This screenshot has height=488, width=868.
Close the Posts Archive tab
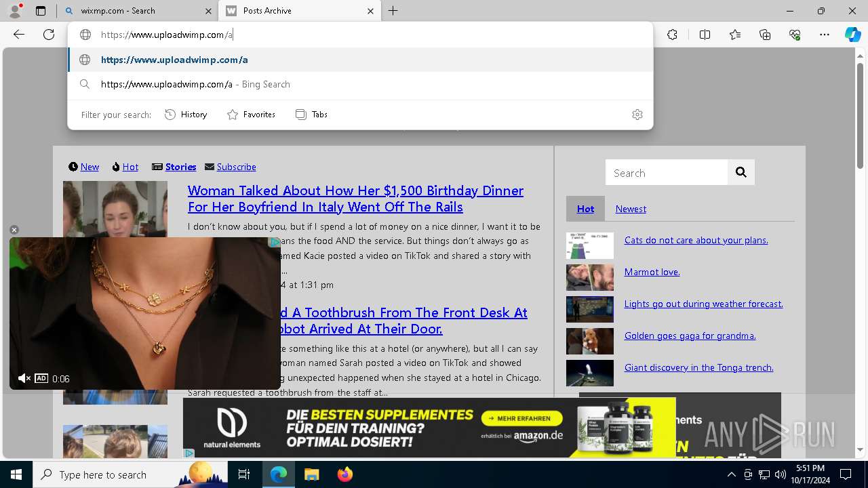(370, 11)
